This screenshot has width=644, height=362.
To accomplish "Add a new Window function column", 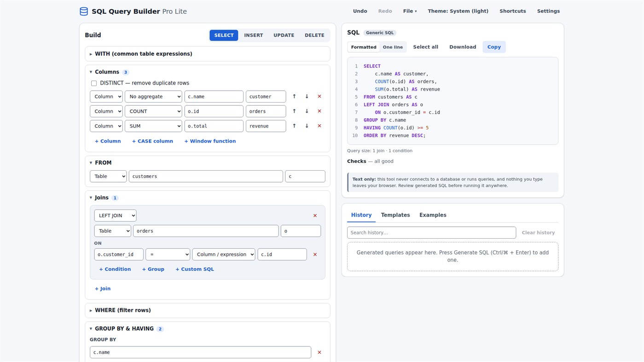I will coord(210,141).
